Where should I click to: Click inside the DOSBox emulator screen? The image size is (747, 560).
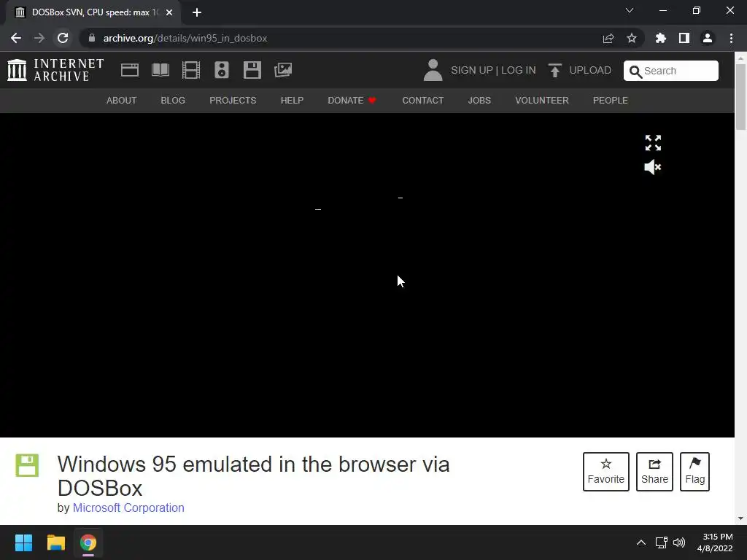pyautogui.click(x=367, y=275)
